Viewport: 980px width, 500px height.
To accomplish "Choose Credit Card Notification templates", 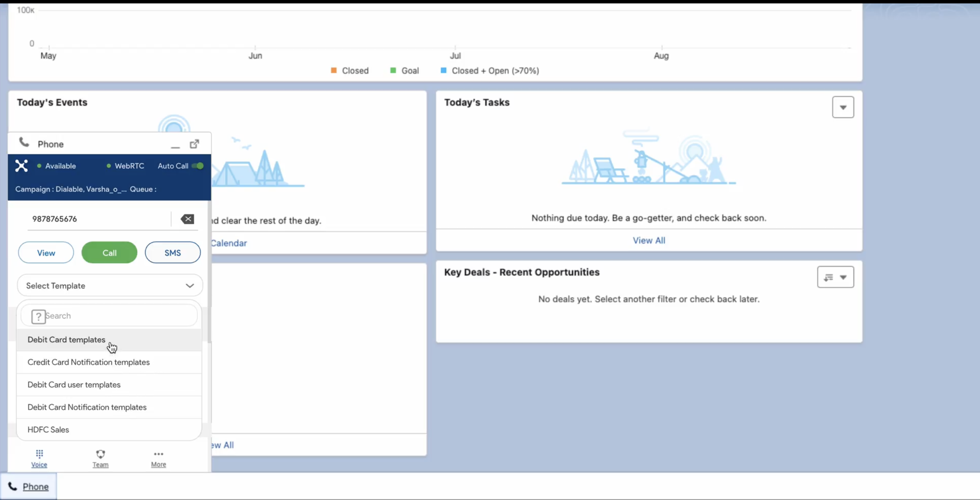I will click(89, 362).
